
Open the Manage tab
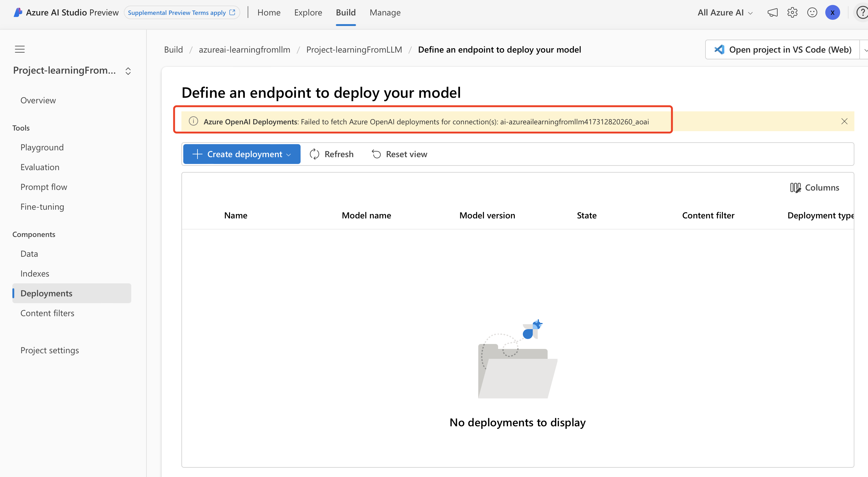coord(385,12)
